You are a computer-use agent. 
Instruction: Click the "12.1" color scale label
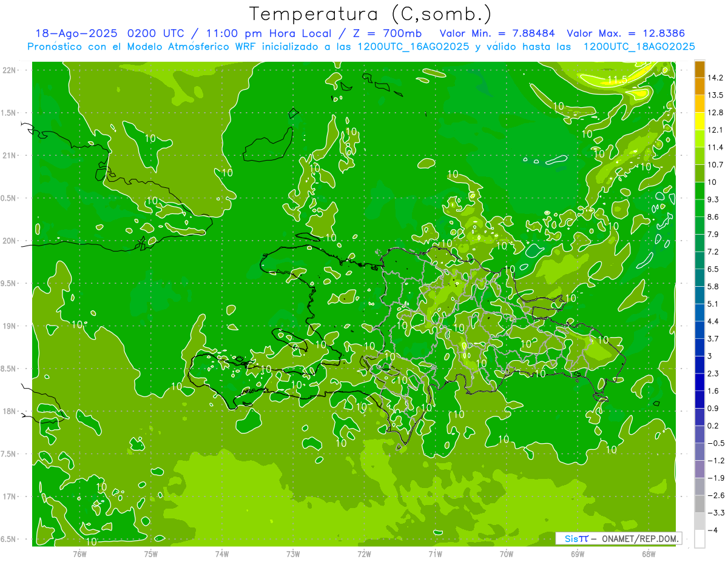[x=715, y=130]
